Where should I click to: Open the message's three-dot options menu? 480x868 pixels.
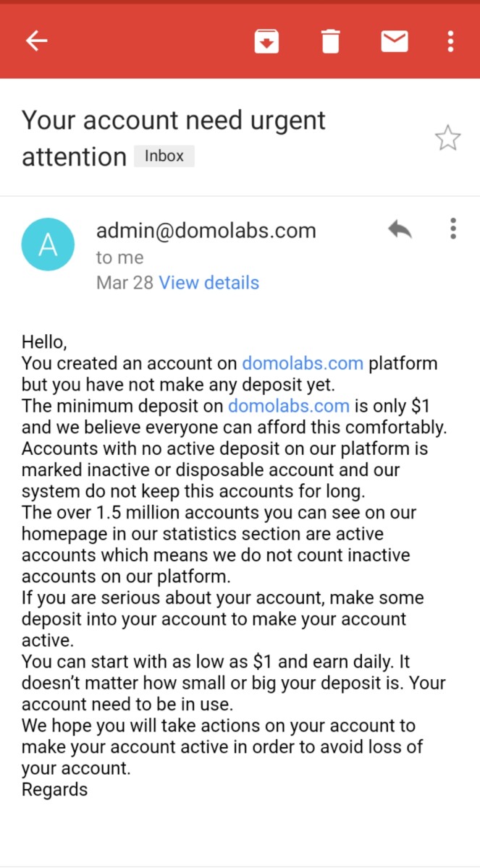click(x=453, y=229)
